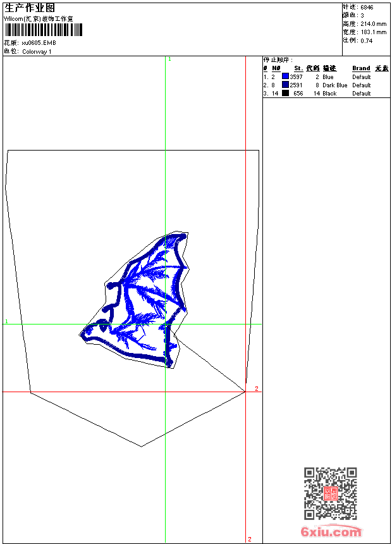Click the red marker 2 at the bottom edge
The image size is (392, 544).
250,540
